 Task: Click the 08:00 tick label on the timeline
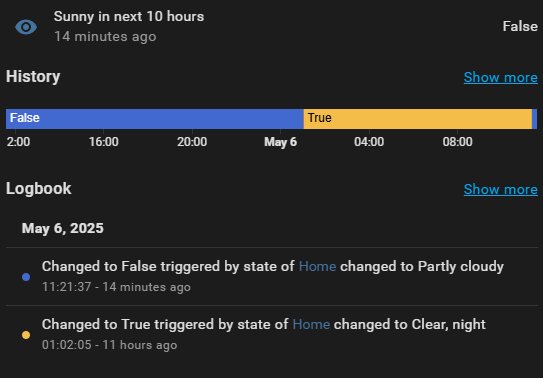[457, 142]
